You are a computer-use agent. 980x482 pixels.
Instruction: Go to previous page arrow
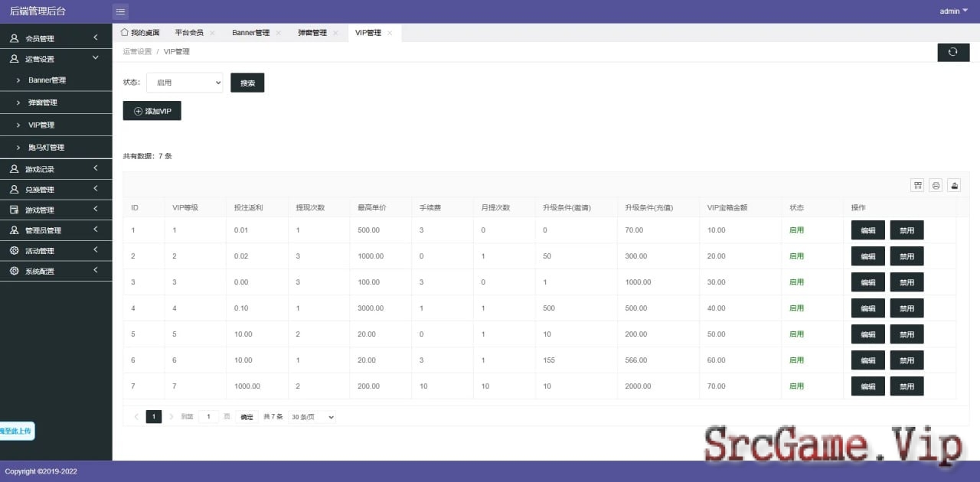pyautogui.click(x=136, y=417)
